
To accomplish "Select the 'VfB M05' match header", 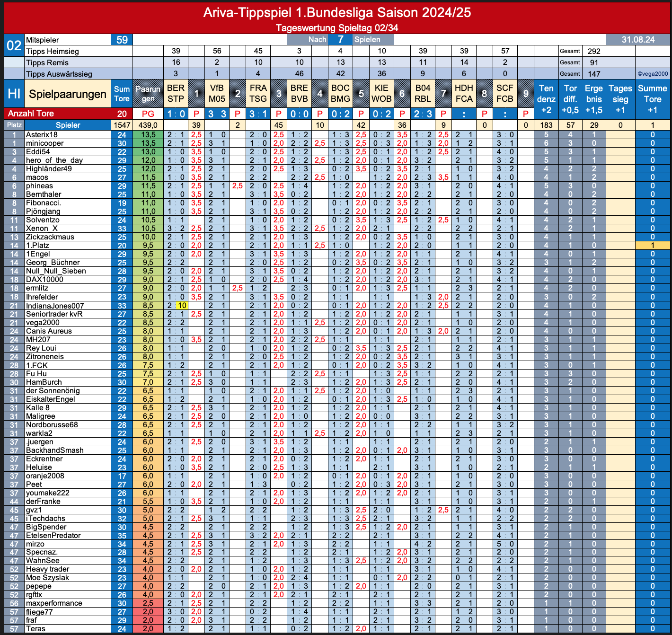I will tap(217, 94).
